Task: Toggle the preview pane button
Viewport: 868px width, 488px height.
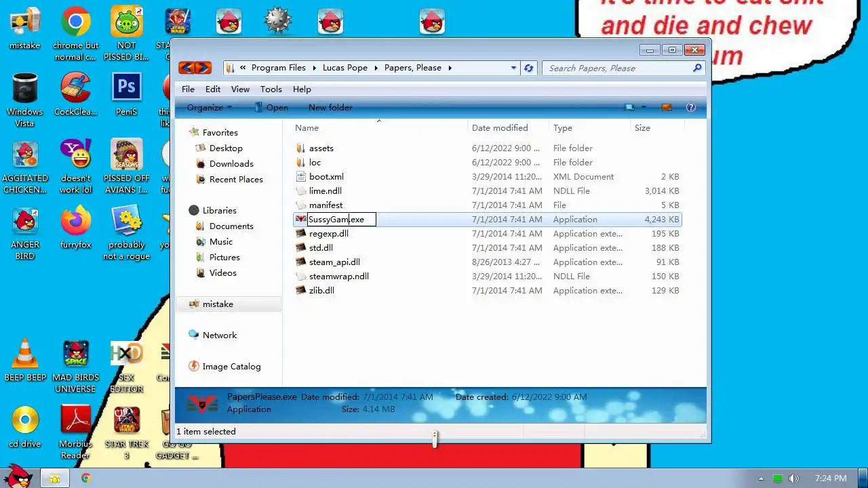Action: click(x=666, y=107)
